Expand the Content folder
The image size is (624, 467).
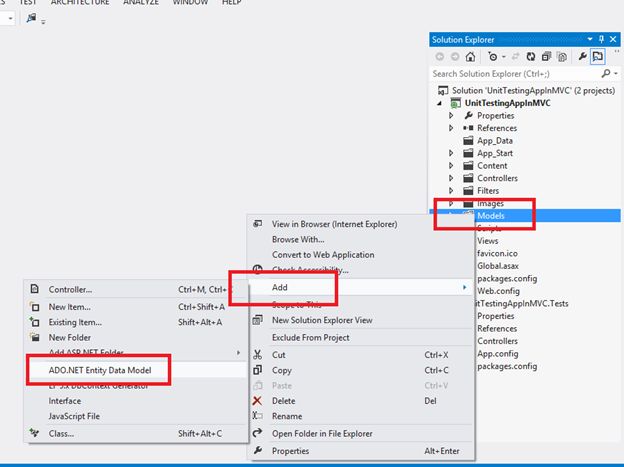[x=451, y=165]
